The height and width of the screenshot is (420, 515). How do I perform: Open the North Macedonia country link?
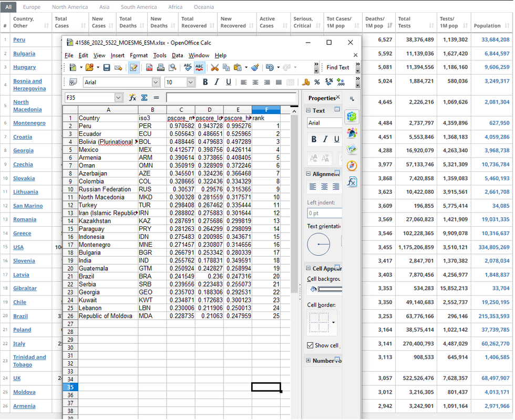[x=27, y=106]
